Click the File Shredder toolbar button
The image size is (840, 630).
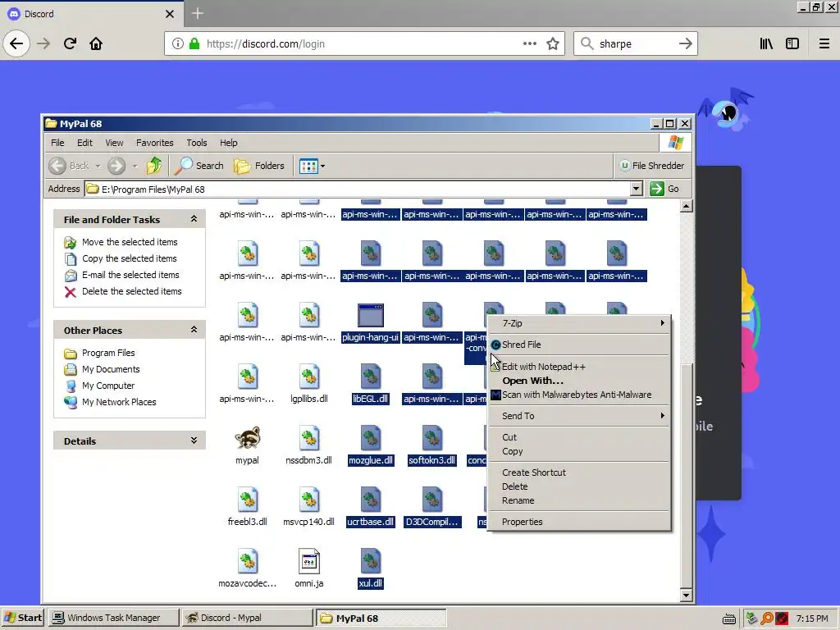(x=651, y=166)
